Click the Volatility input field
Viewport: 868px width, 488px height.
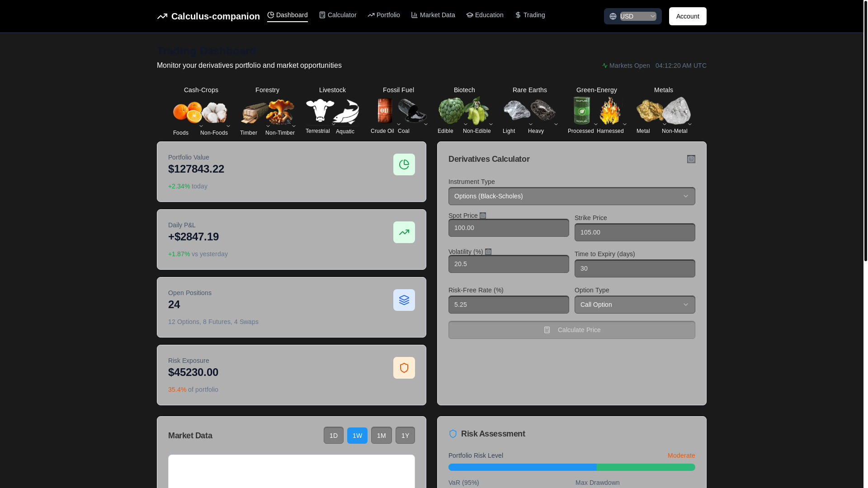(x=509, y=264)
